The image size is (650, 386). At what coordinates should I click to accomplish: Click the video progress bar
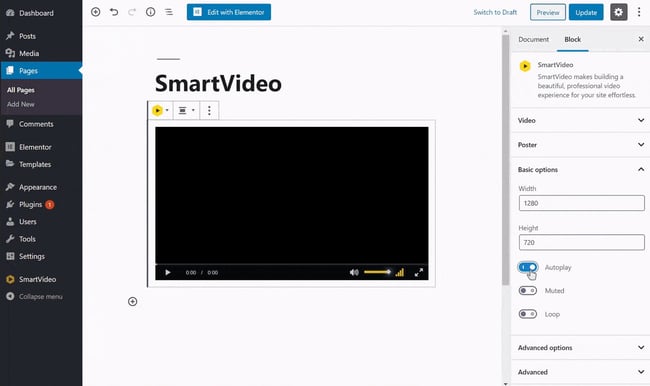tap(292, 264)
